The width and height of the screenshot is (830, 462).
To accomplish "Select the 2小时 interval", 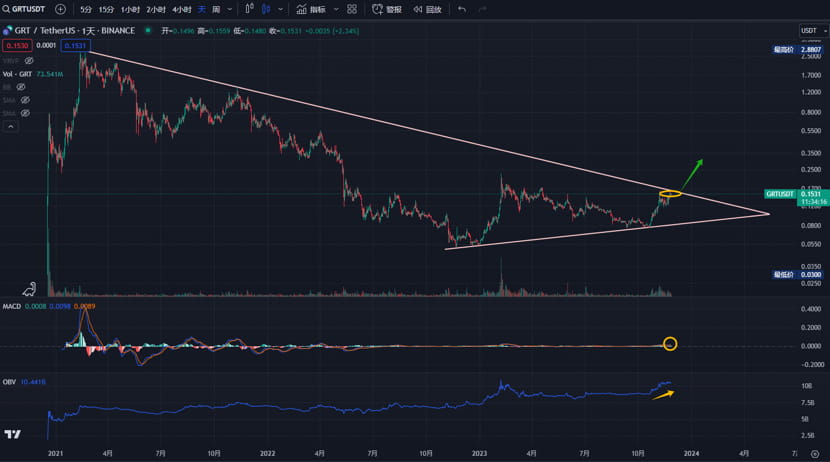I will click(x=156, y=10).
